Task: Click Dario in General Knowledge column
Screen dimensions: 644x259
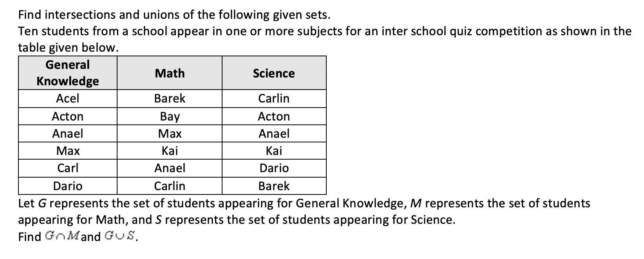Action: point(68,186)
